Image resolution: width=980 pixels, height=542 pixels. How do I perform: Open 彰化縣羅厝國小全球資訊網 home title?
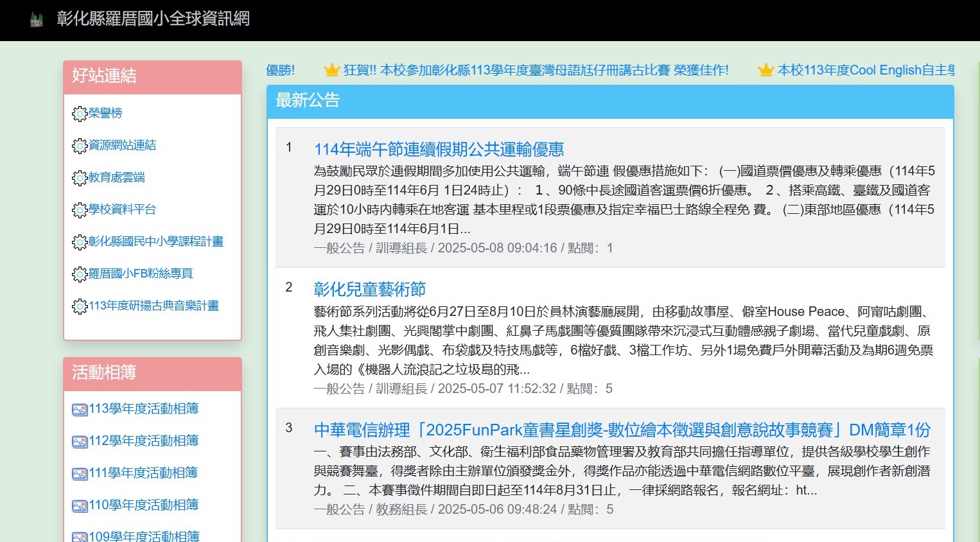pyautogui.click(x=153, y=19)
